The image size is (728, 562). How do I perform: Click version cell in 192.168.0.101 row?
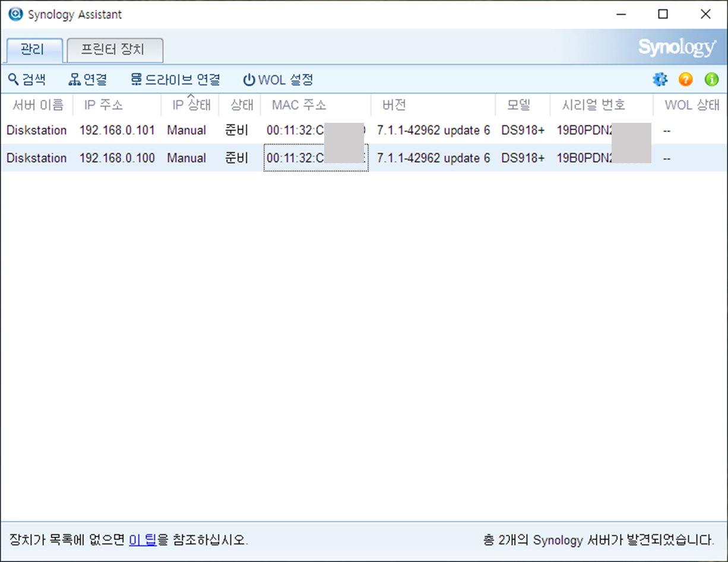point(433,130)
